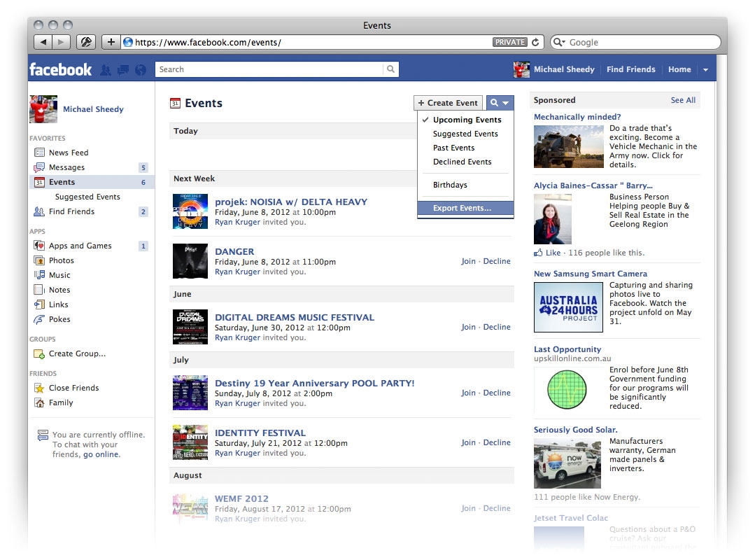Toggle the events search dropdown button
This screenshot has width=755, height=560.
pos(500,103)
